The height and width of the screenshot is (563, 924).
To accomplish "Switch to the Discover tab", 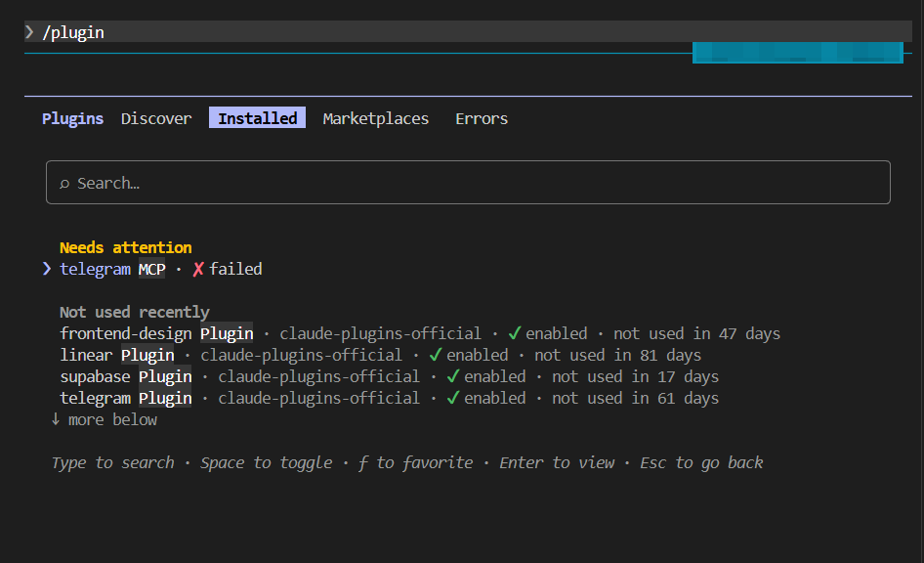I will [x=156, y=118].
